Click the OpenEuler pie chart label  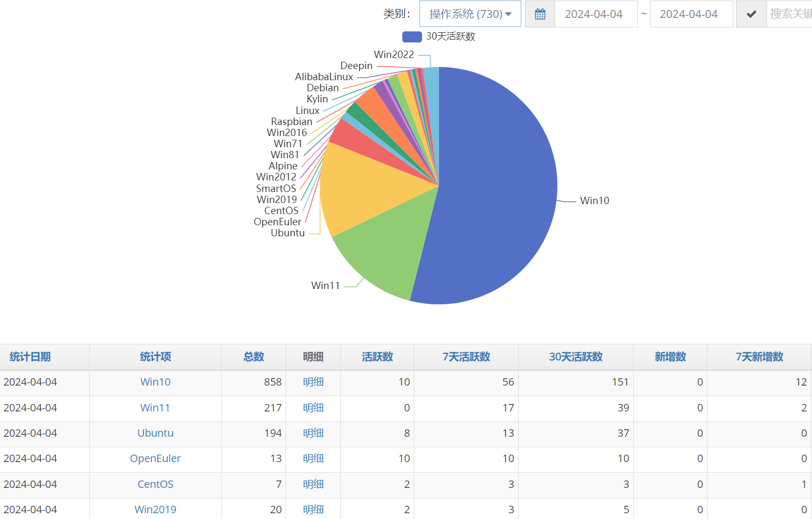pyautogui.click(x=278, y=222)
